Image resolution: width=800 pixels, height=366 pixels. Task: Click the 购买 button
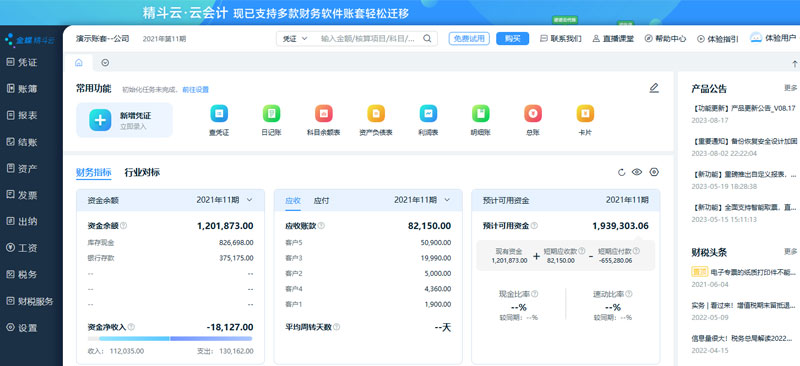tap(512, 38)
